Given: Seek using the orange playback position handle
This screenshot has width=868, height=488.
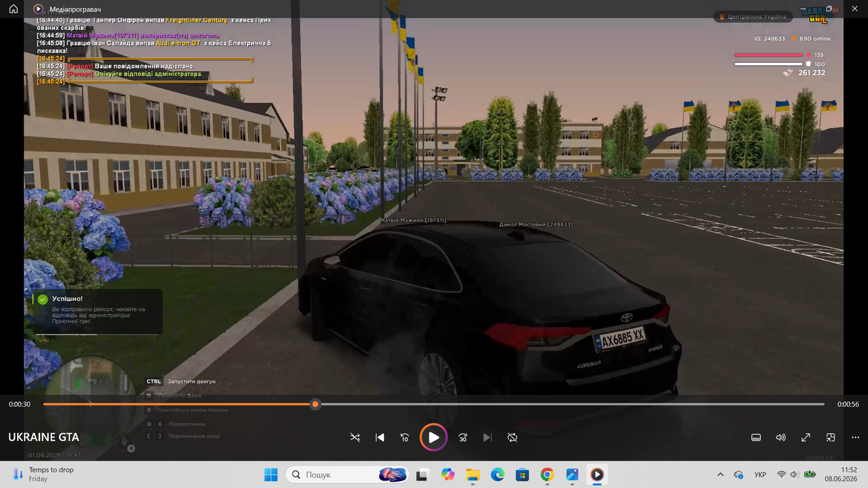Looking at the screenshot, I should (315, 404).
